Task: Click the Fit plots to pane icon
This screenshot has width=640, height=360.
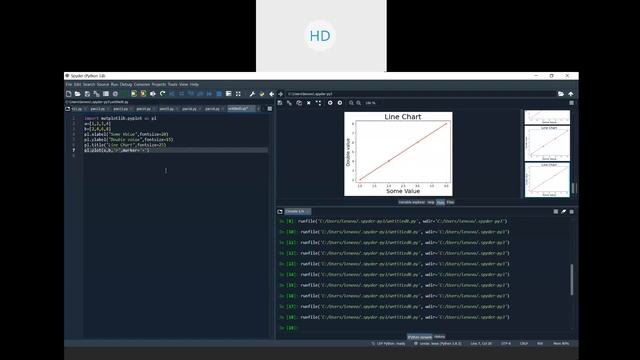Action: pos(318,103)
